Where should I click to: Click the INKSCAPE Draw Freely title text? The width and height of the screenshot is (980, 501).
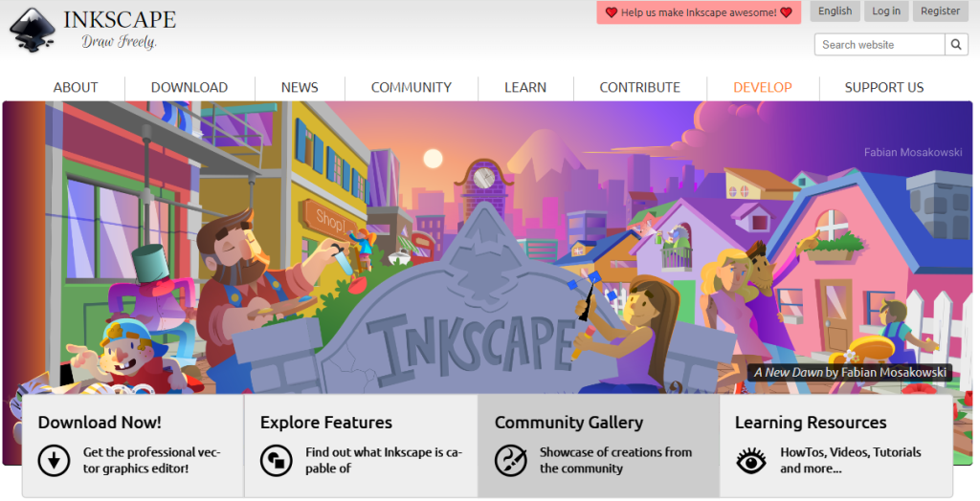point(120,29)
